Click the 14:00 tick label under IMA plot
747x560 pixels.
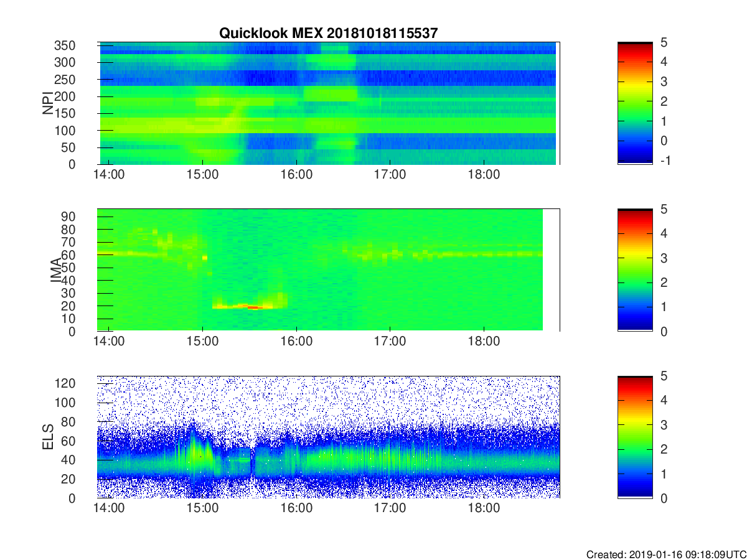109,342
